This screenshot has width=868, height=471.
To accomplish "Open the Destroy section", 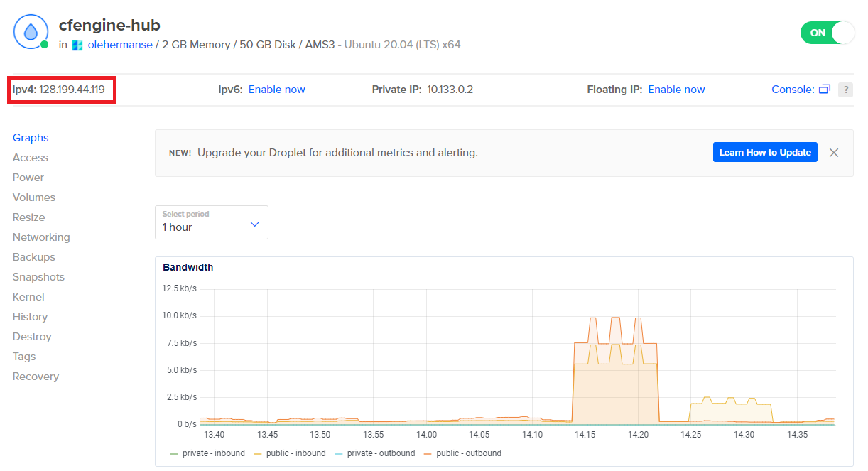I will tap(32, 337).
